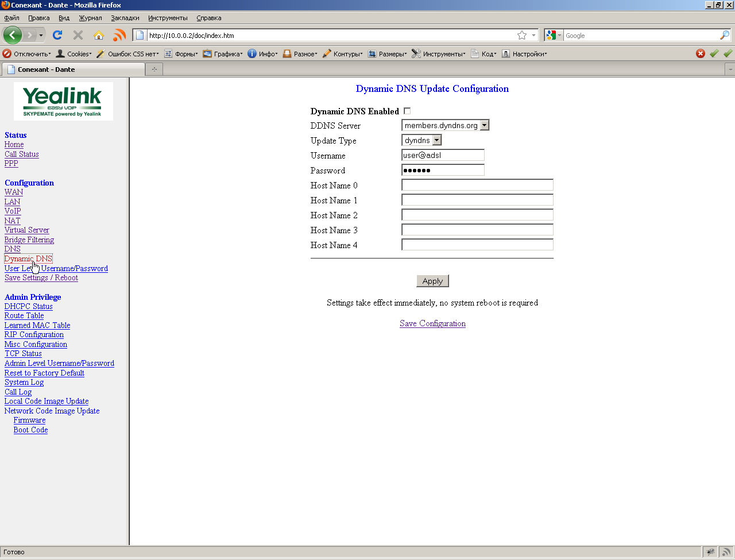Open the Firmware update link
This screenshot has width=735, height=560.
click(x=29, y=420)
